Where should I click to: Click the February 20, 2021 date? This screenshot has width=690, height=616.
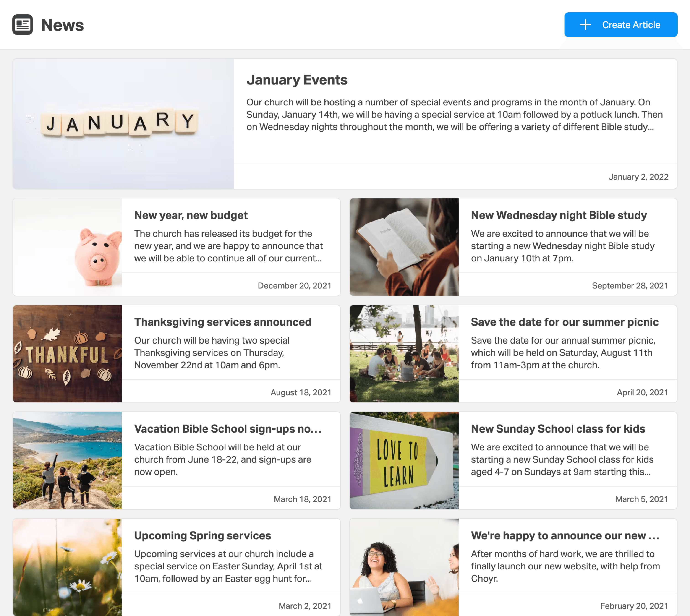coord(634,606)
